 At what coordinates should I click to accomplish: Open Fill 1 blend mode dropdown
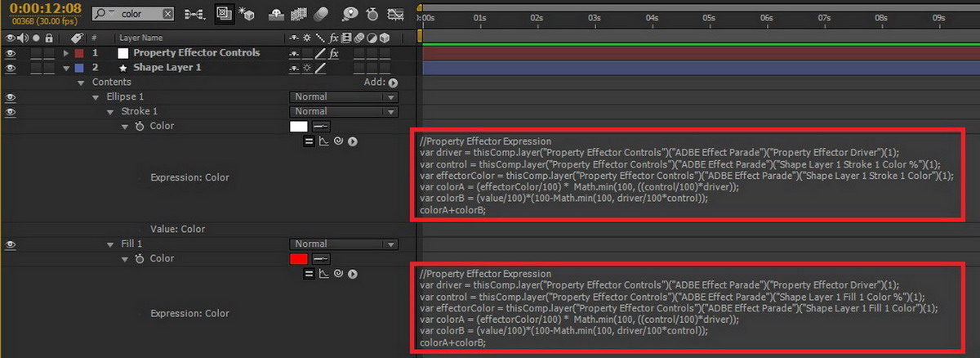(x=343, y=244)
